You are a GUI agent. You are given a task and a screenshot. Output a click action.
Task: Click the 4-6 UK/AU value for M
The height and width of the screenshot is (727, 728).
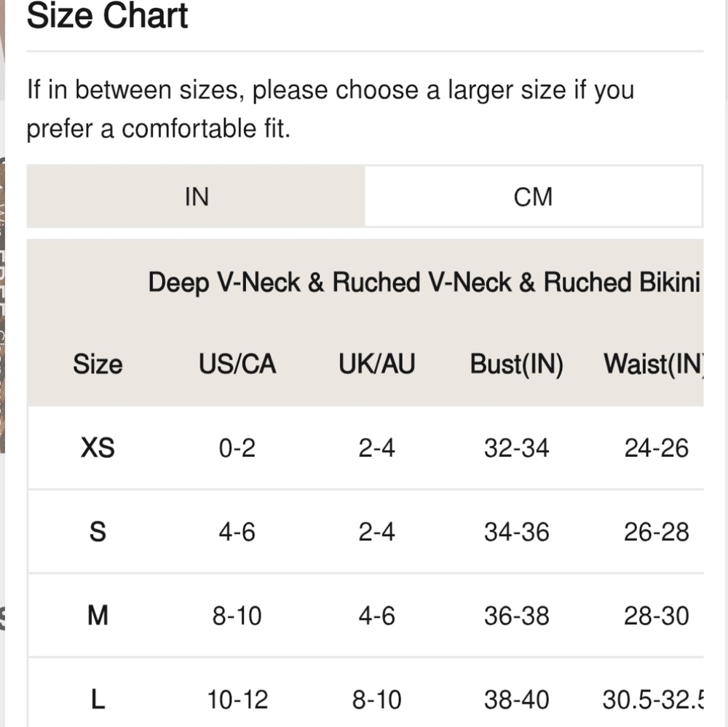click(376, 616)
